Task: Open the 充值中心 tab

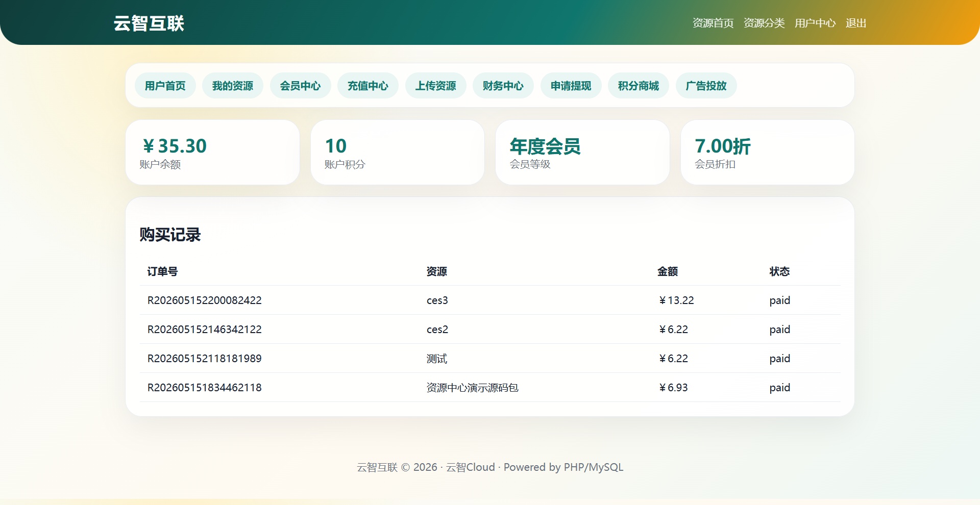Action: click(368, 85)
